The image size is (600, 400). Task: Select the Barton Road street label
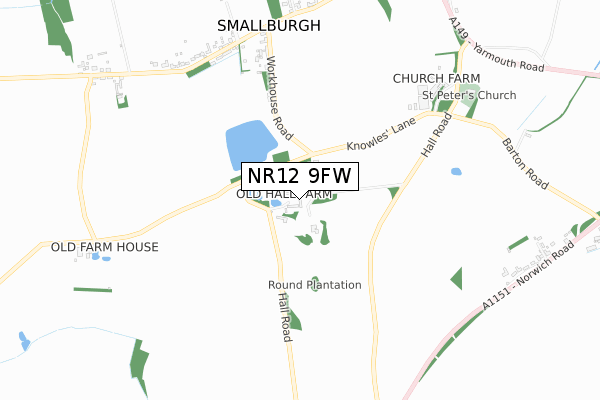pos(525,164)
